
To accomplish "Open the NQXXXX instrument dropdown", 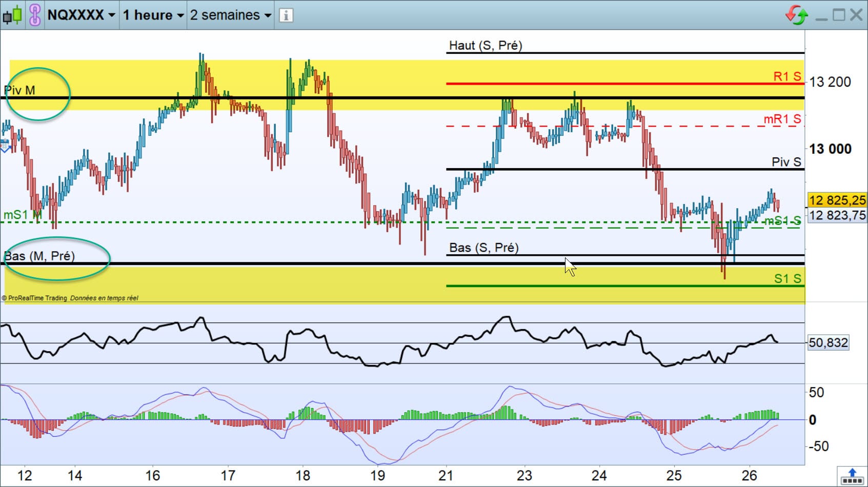I will point(81,15).
